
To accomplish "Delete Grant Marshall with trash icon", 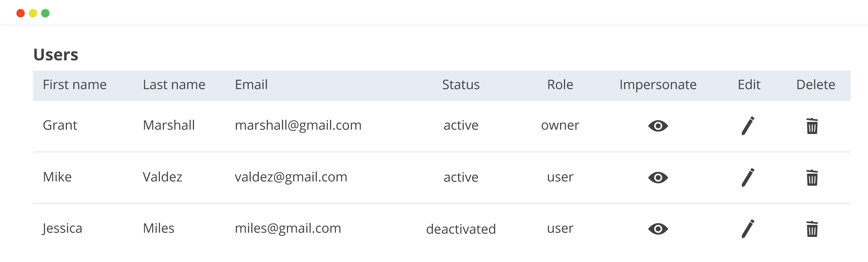I will click(812, 126).
